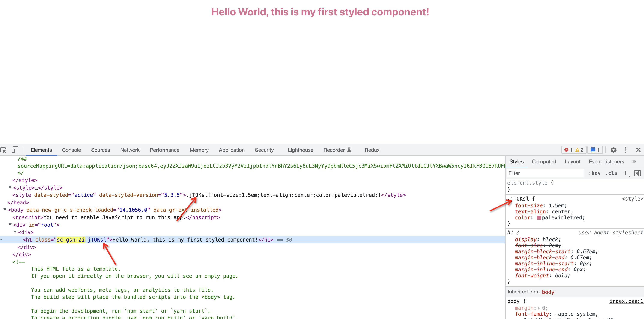
Task: Open the palevioletred color swatch picker
Action: (x=539, y=218)
